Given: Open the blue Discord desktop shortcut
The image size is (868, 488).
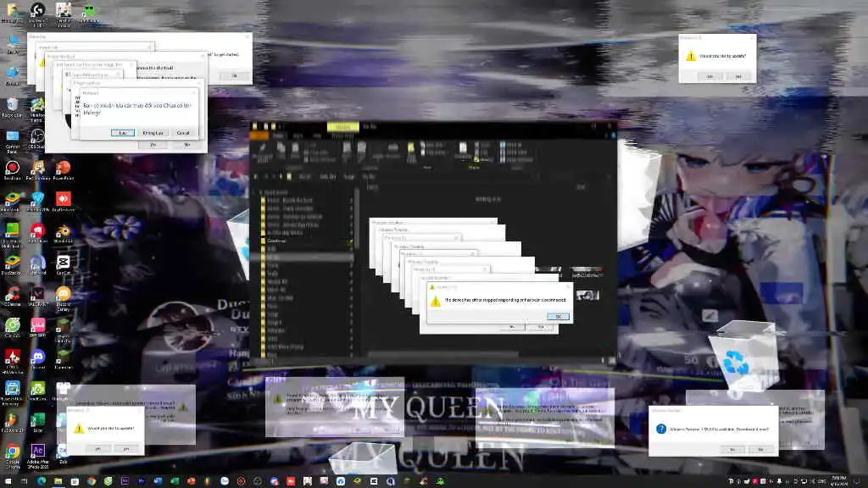Looking at the screenshot, I should click(x=37, y=358).
